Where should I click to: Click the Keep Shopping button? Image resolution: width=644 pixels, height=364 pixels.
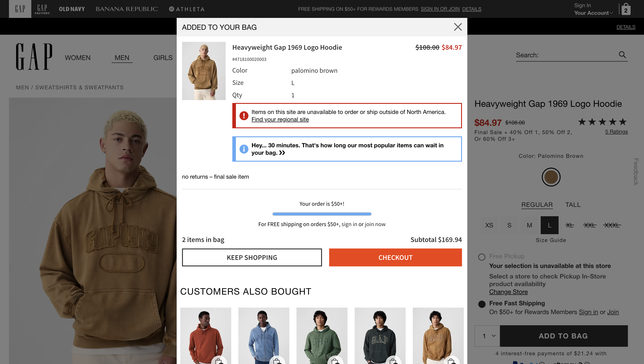click(x=252, y=257)
